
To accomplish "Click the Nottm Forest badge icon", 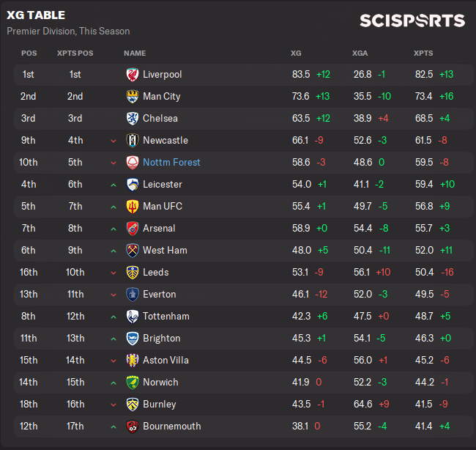I will pyautogui.click(x=133, y=162).
